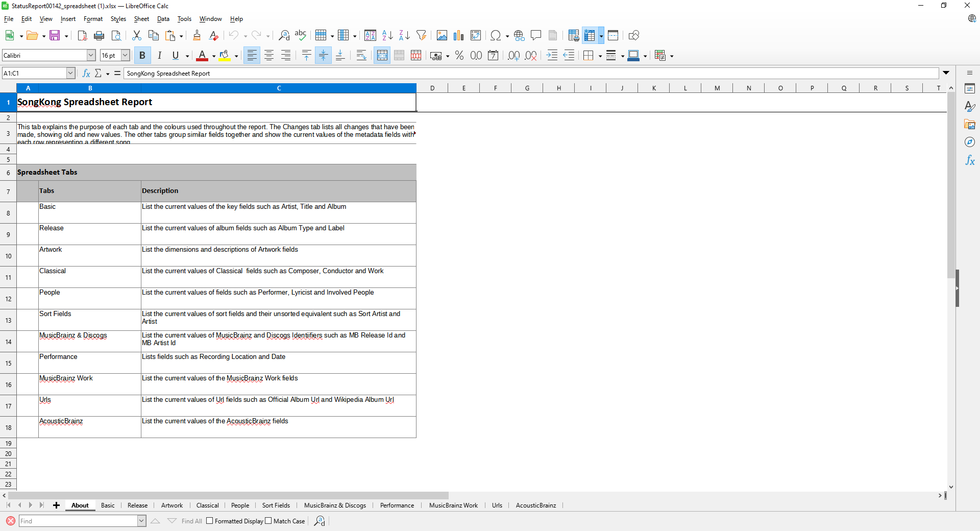Toggle Center Horizontally alignment

[x=269, y=55]
